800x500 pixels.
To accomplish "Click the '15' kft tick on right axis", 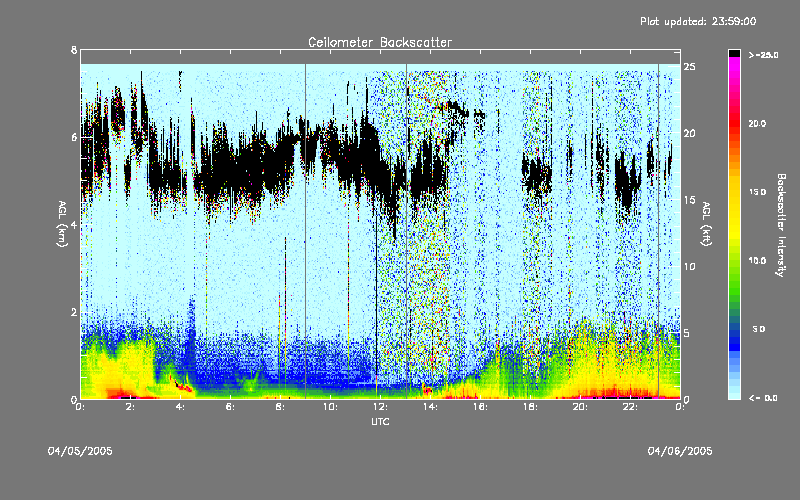I will click(x=689, y=200).
